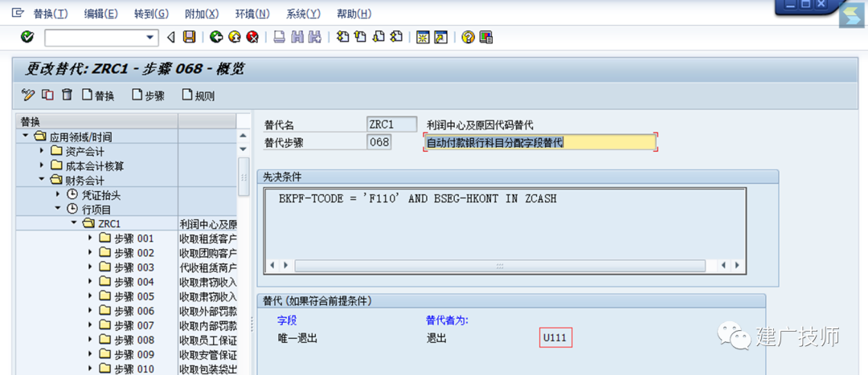Open the 编辑(E) menu
Viewport: 868px width, 375px height.
click(x=101, y=14)
